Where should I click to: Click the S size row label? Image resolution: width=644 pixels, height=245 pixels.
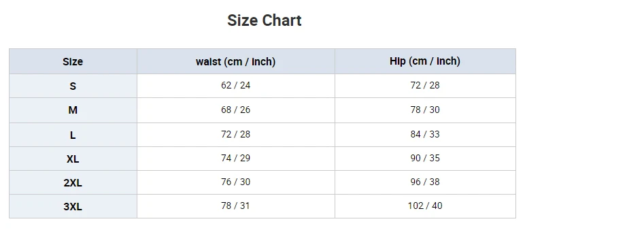click(73, 86)
